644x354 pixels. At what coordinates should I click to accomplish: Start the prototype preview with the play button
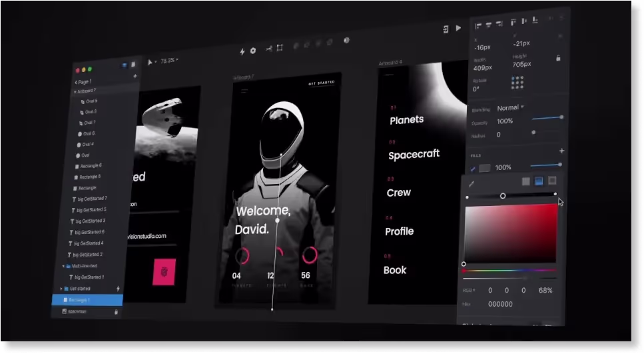(x=458, y=28)
